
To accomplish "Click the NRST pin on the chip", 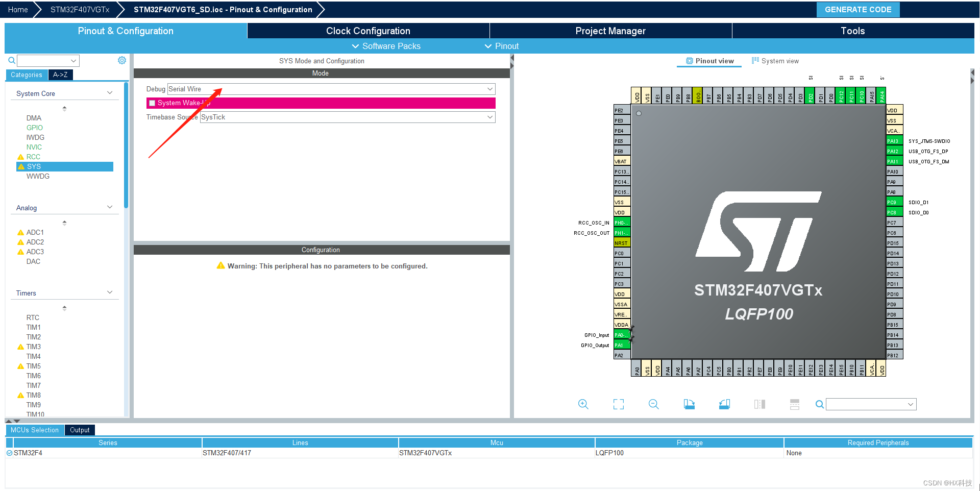I will click(622, 243).
